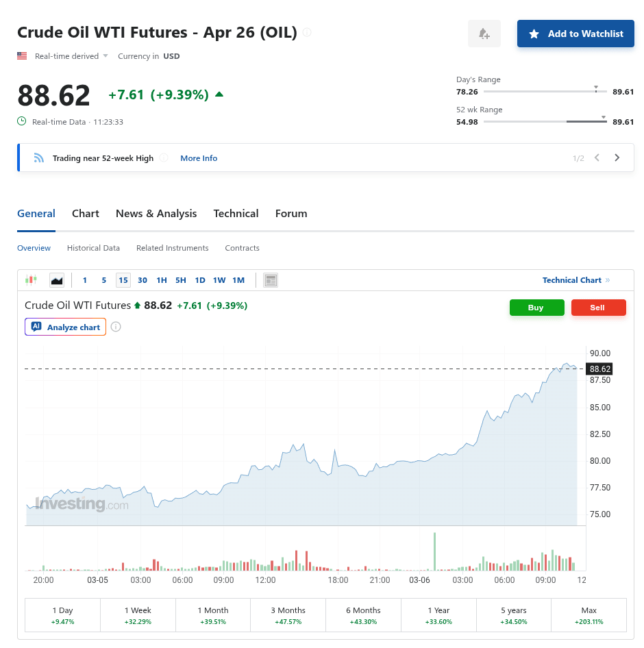Viewport: 644px width, 648px height.
Task: Click info icon next to Trading near 52-week High
Action: tap(164, 158)
